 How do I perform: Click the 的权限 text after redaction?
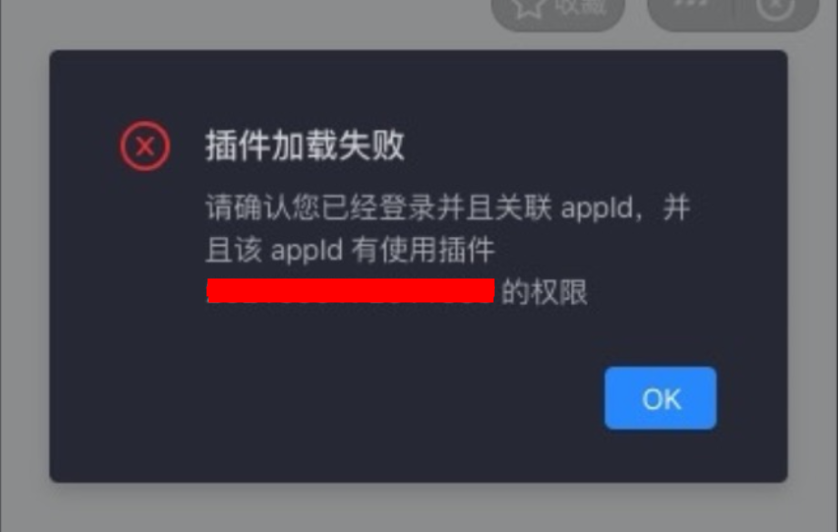tap(544, 292)
